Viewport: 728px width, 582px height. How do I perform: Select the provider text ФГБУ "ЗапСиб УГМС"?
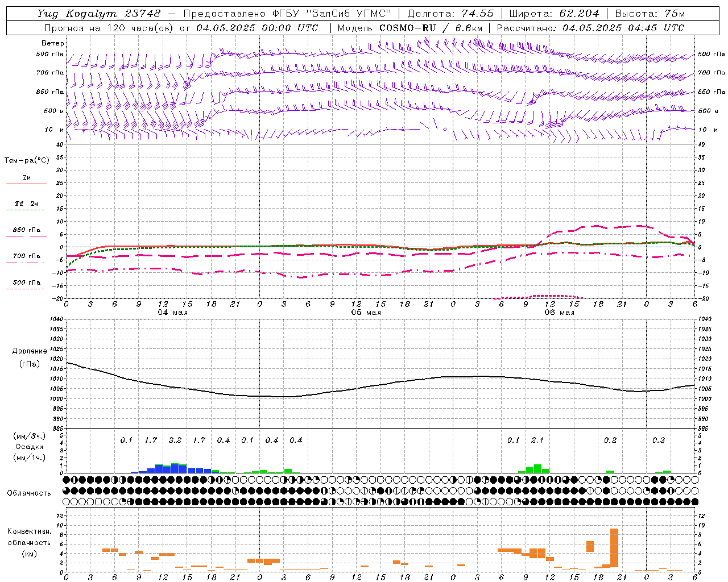[332, 13]
